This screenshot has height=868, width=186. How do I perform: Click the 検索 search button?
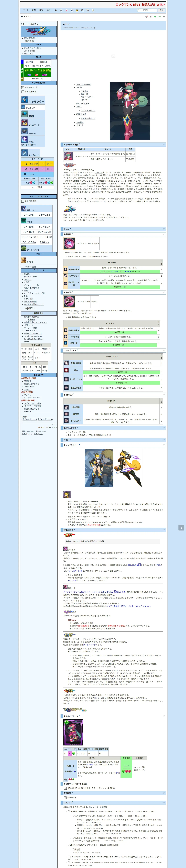tap(161, 10)
